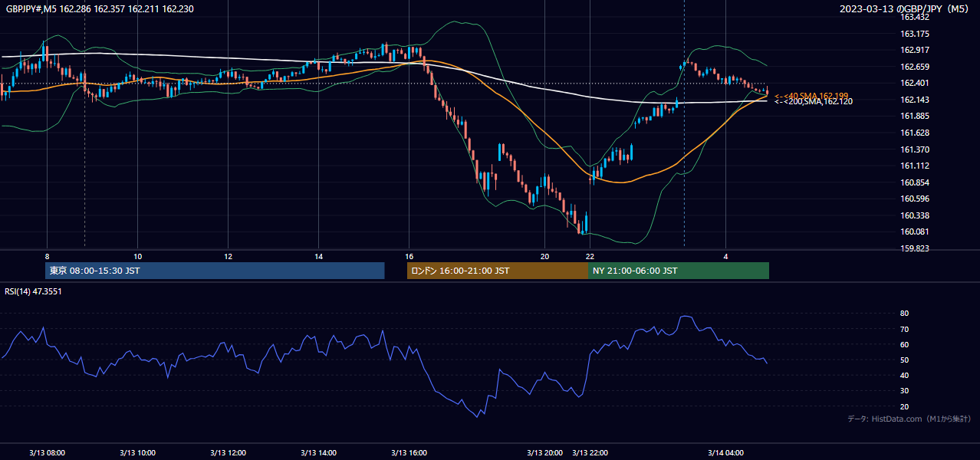
Task: Click price axis value 160.338
Action: [915, 215]
